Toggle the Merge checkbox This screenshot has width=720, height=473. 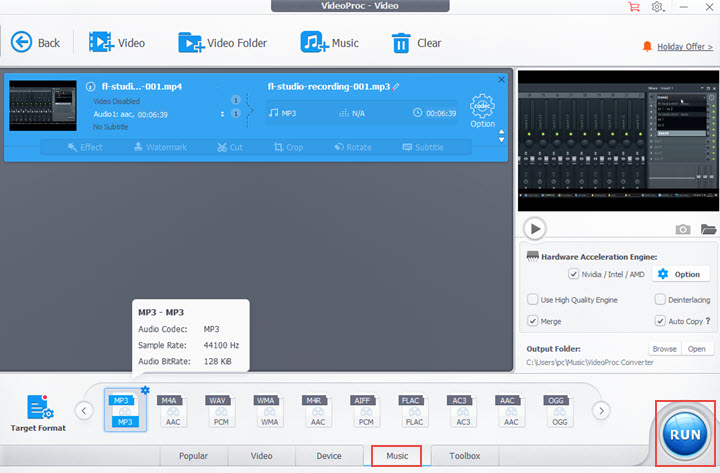pos(533,321)
